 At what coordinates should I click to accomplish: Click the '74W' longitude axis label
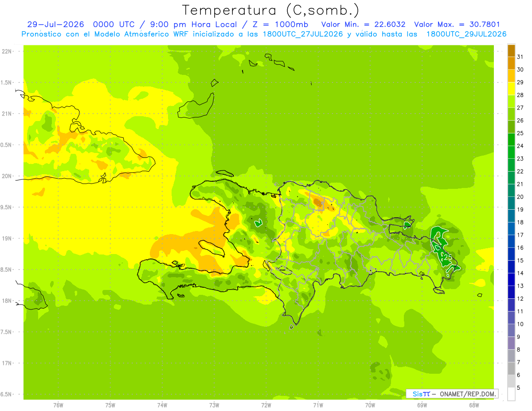pos(162,405)
